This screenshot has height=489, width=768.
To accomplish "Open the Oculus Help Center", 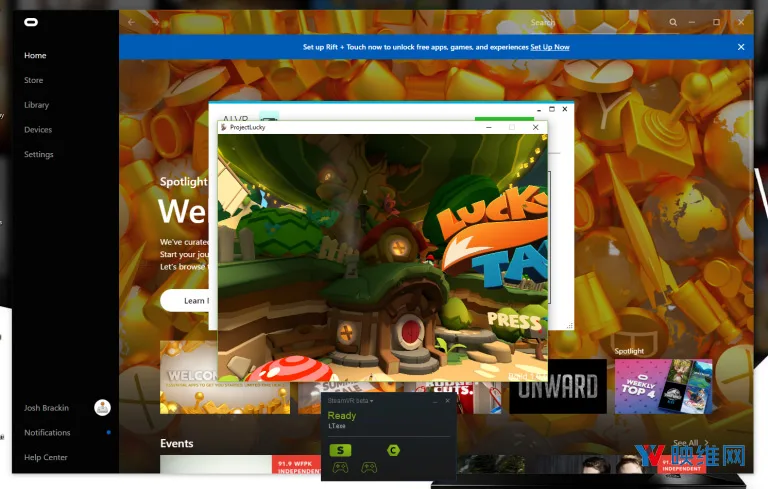I will (46, 457).
